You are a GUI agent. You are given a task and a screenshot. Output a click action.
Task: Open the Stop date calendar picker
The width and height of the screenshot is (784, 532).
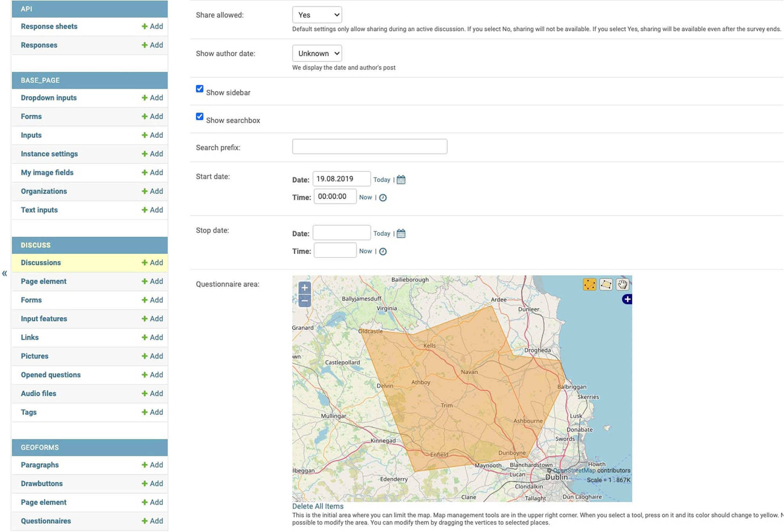click(x=401, y=234)
